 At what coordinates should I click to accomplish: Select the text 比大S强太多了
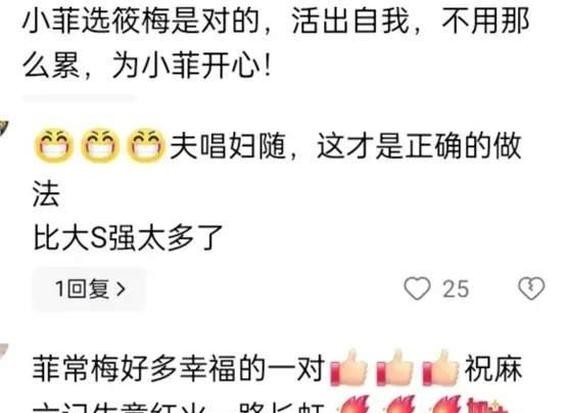128,237
